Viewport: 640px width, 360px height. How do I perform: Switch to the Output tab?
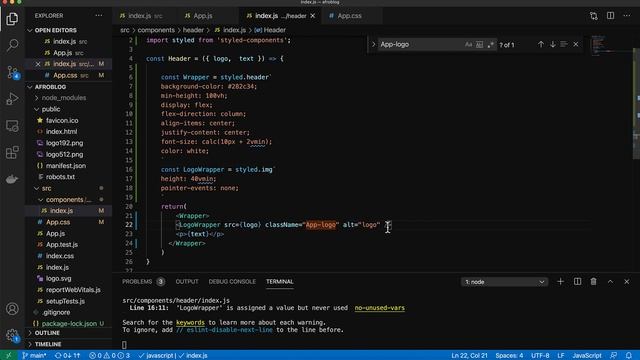(x=187, y=282)
